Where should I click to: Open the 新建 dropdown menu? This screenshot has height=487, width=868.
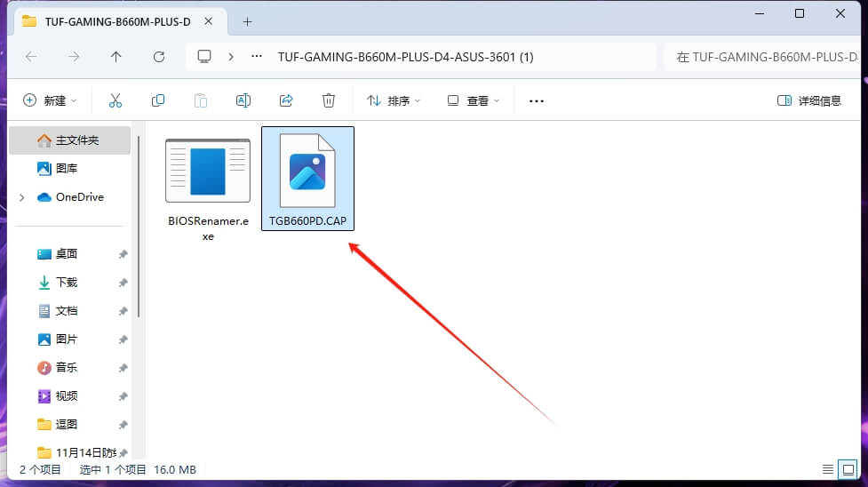(x=50, y=100)
